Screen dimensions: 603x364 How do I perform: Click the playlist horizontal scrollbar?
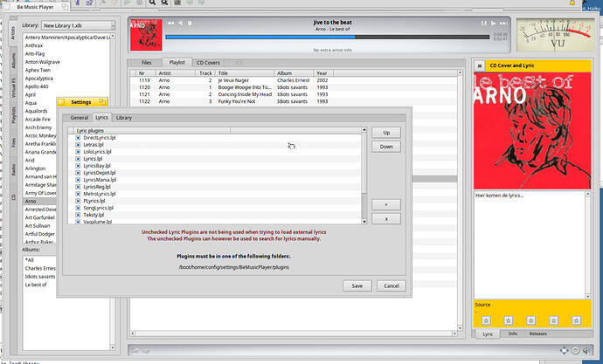point(294,333)
